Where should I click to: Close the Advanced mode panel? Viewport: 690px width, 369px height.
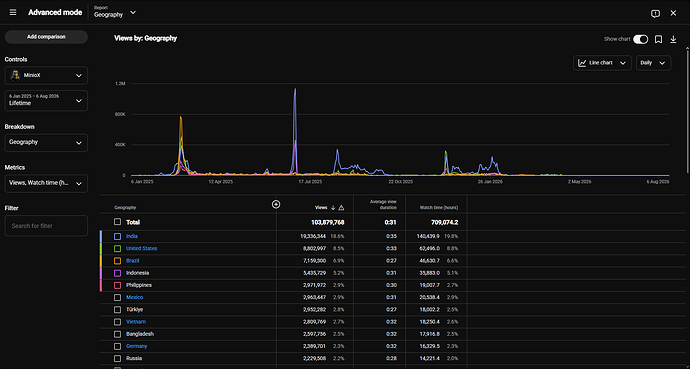673,13
